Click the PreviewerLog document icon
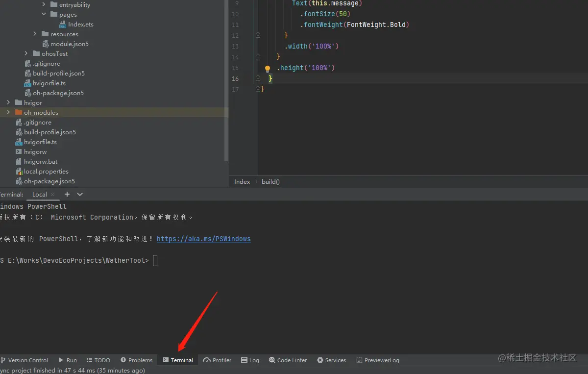The height and width of the screenshot is (374, 588). tap(359, 360)
